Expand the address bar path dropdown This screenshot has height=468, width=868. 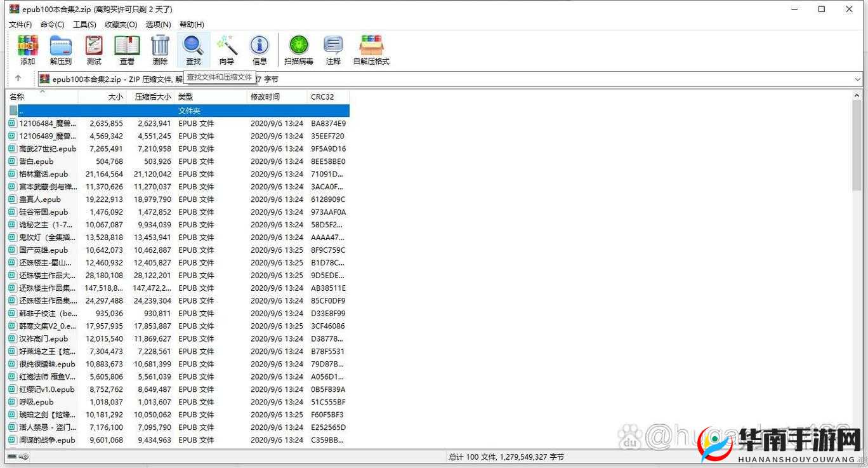tap(858, 79)
